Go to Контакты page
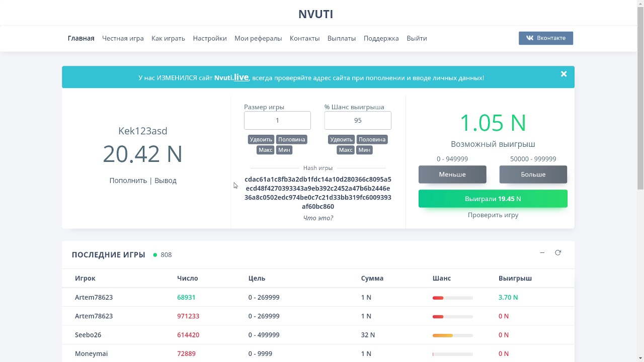The width and height of the screenshot is (644, 362). pyautogui.click(x=304, y=38)
